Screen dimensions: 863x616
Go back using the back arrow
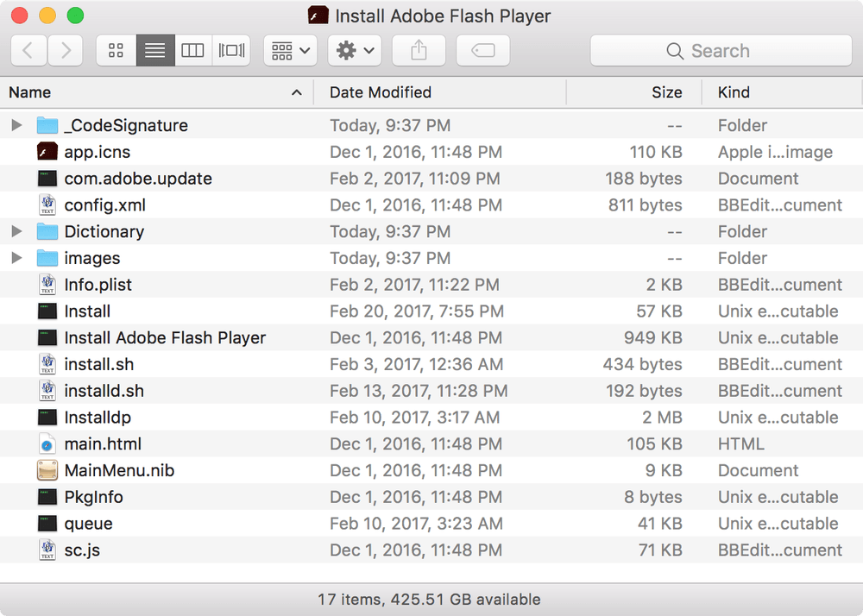coord(28,51)
